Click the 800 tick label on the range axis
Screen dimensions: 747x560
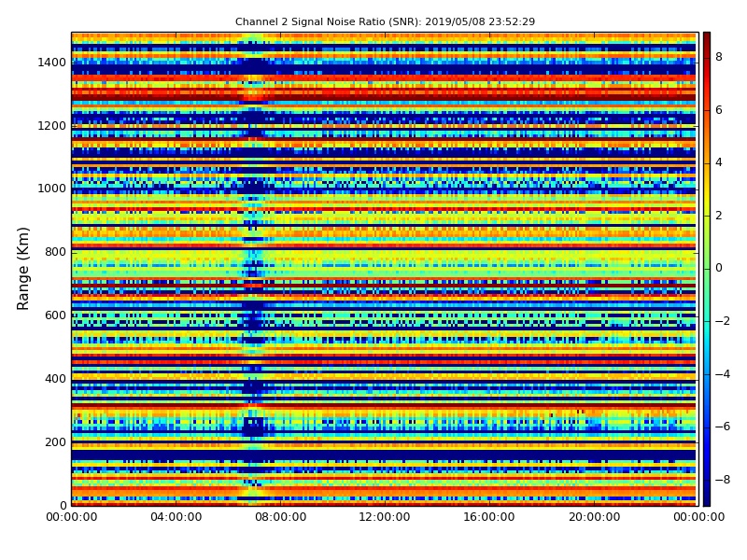coord(55,252)
